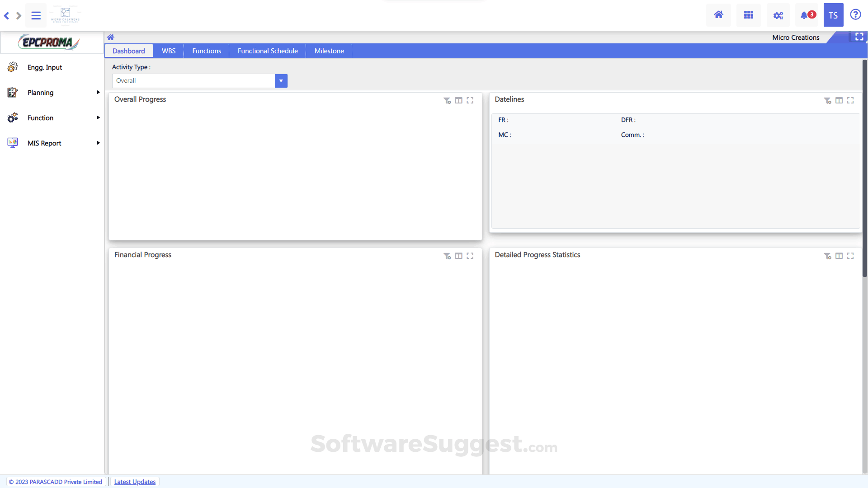
Task: Toggle fullscreen for Financial Progress panel
Action: coord(470,256)
